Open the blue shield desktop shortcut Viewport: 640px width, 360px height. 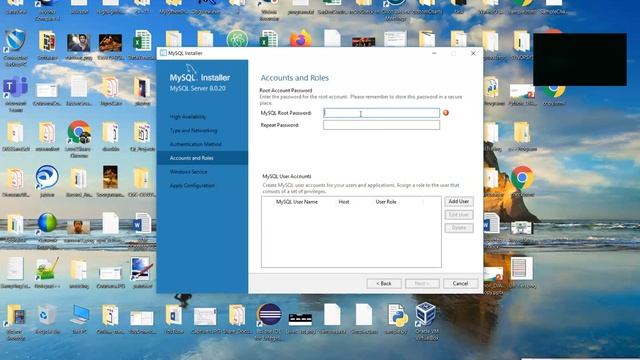(x=16, y=41)
